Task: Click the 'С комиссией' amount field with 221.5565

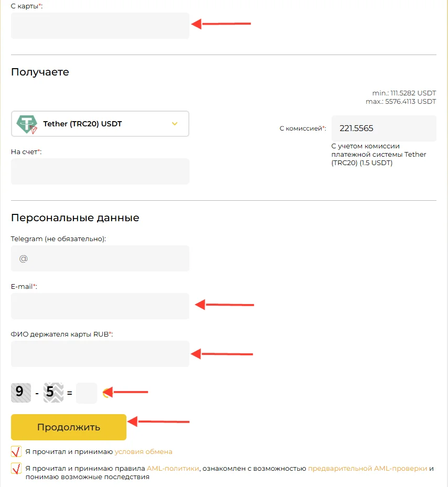Action: (x=384, y=128)
